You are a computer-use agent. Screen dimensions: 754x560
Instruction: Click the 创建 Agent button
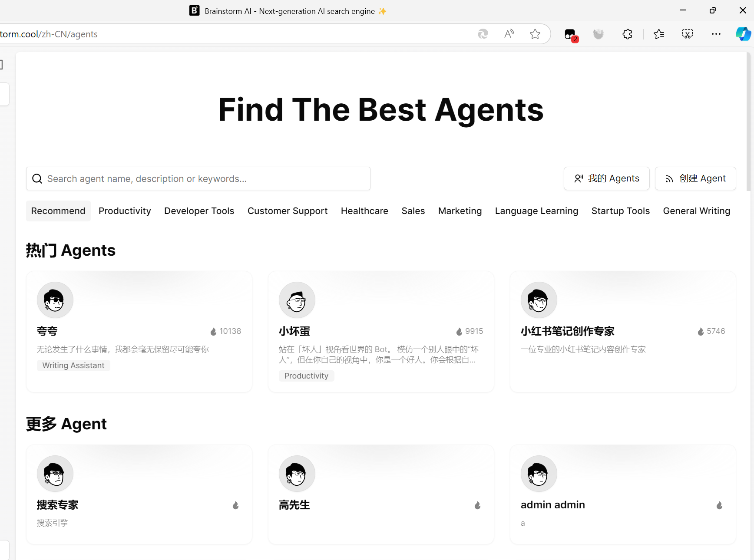[695, 178]
